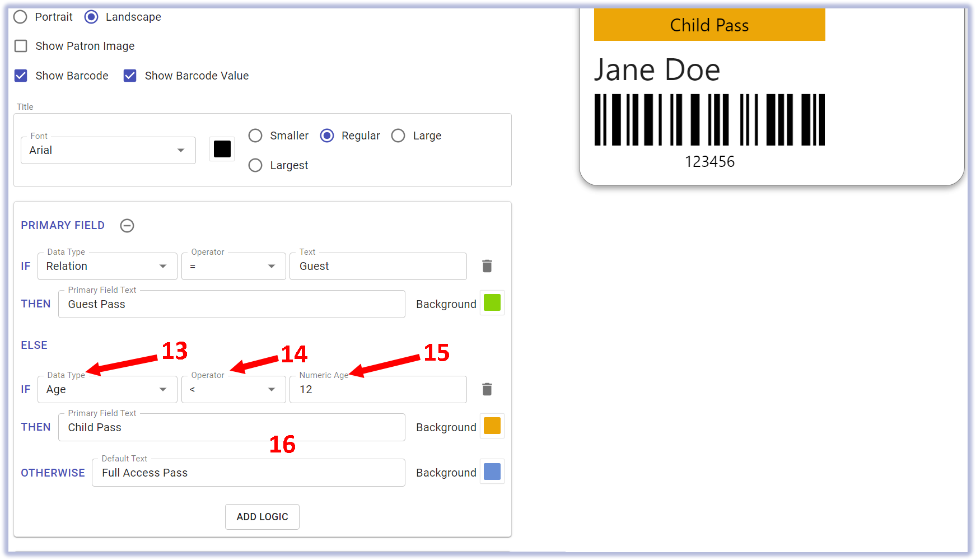Change the orange Child Pass background color
Viewport: 976px width, 560px height.
coord(492,426)
